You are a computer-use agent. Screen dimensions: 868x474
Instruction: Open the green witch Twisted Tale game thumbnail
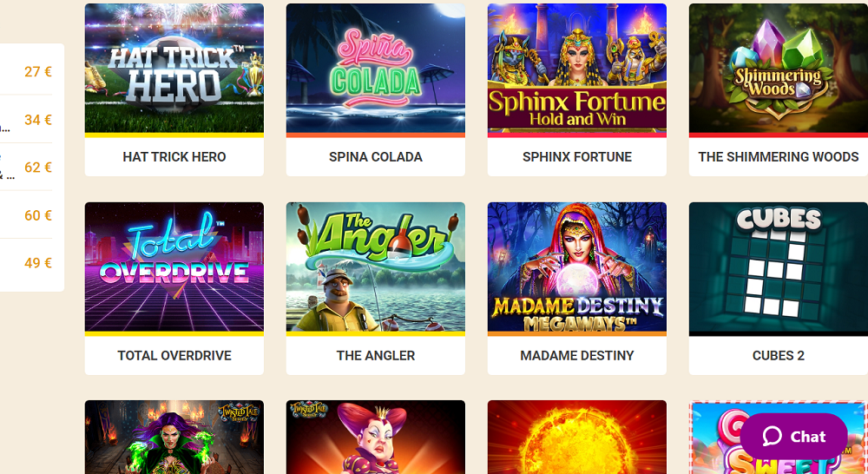174,437
